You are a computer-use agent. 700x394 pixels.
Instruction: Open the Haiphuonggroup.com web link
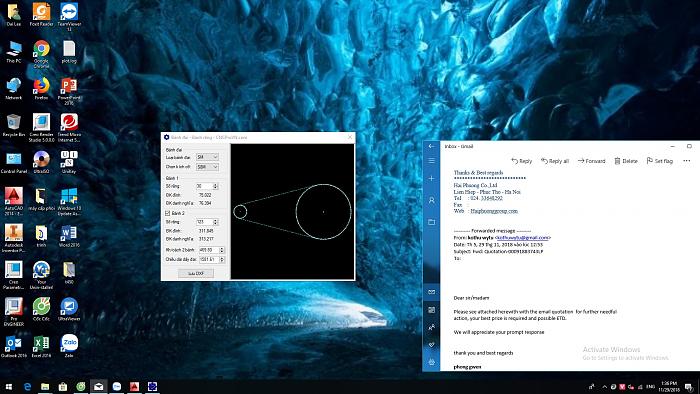(494, 211)
